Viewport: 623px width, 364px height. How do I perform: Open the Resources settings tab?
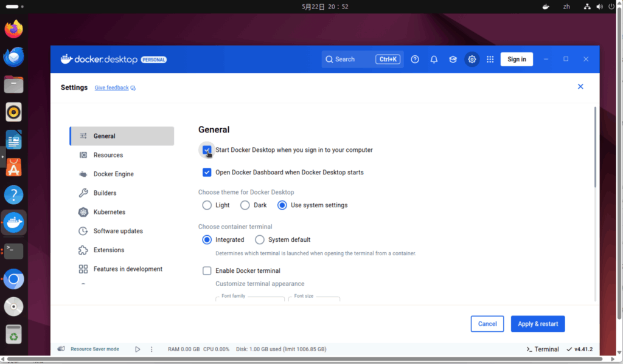pyautogui.click(x=122, y=155)
